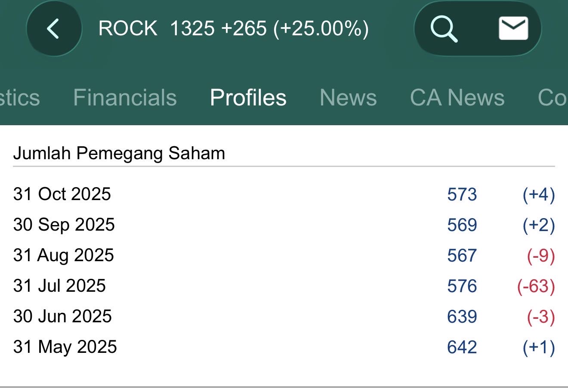
Task: Select the Profiles tab
Action: [248, 97]
